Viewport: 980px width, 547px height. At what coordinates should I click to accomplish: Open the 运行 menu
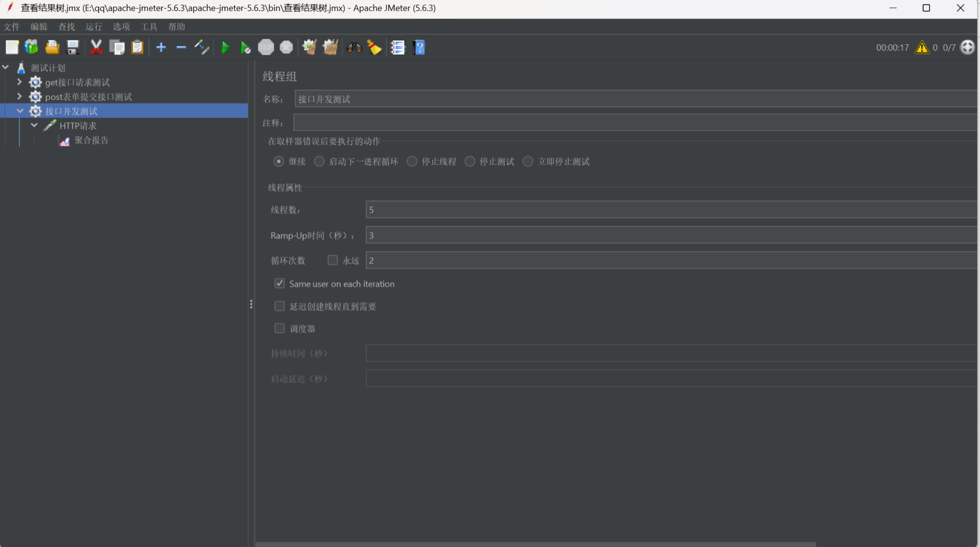94,26
